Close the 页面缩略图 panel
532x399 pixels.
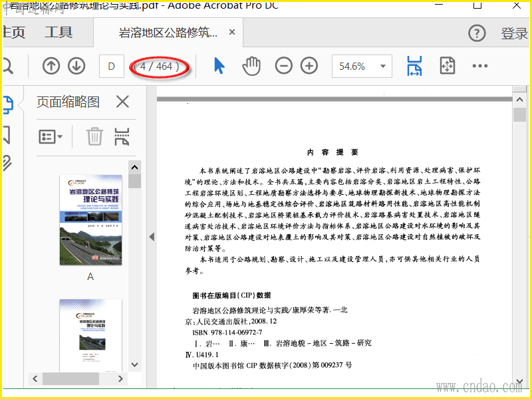(x=122, y=102)
